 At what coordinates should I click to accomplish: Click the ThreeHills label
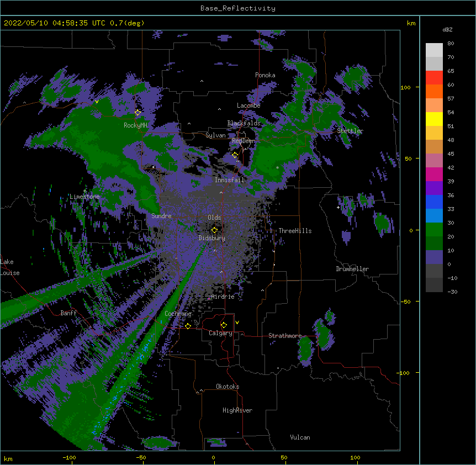pyautogui.click(x=295, y=231)
